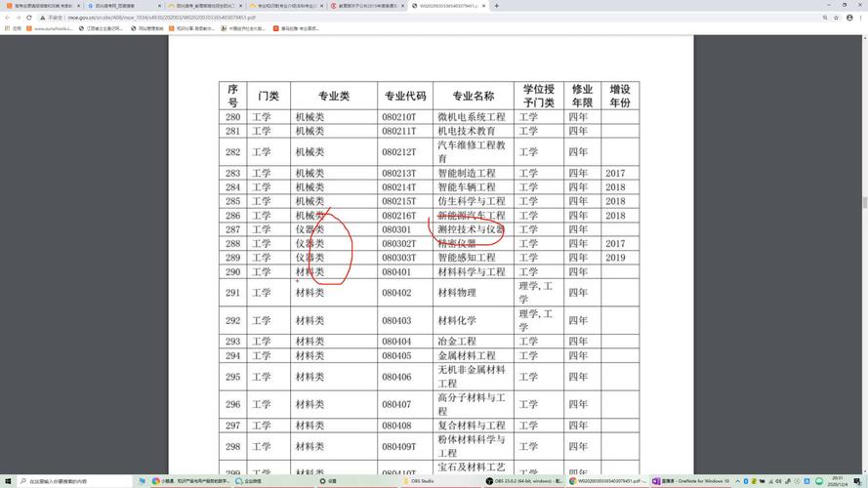The image size is (868, 488).
Task: Click 材料物理 in row 291
Action: pyautogui.click(x=457, y=292)
